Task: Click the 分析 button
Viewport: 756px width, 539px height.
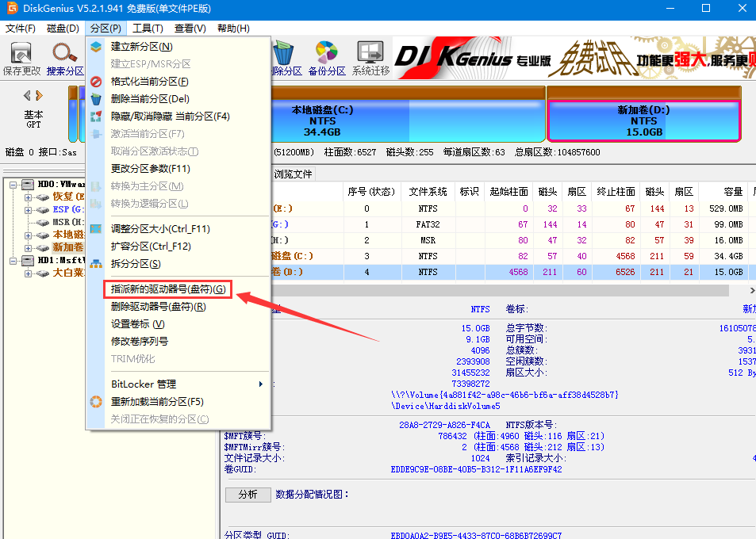Action: [248, 495]
